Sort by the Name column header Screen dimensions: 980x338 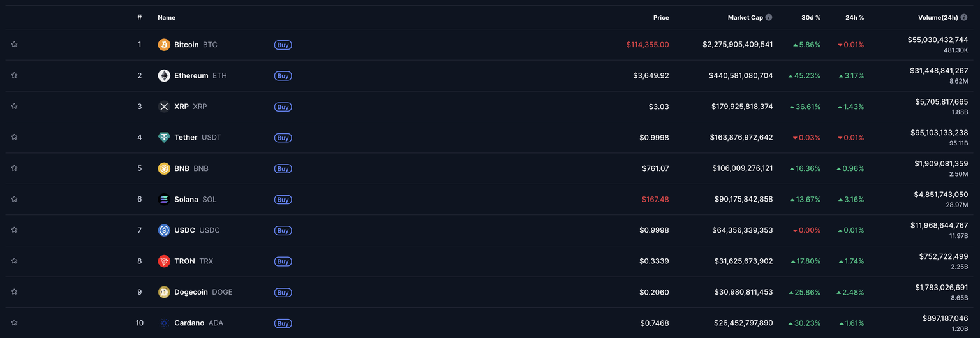tap(167, 18)
